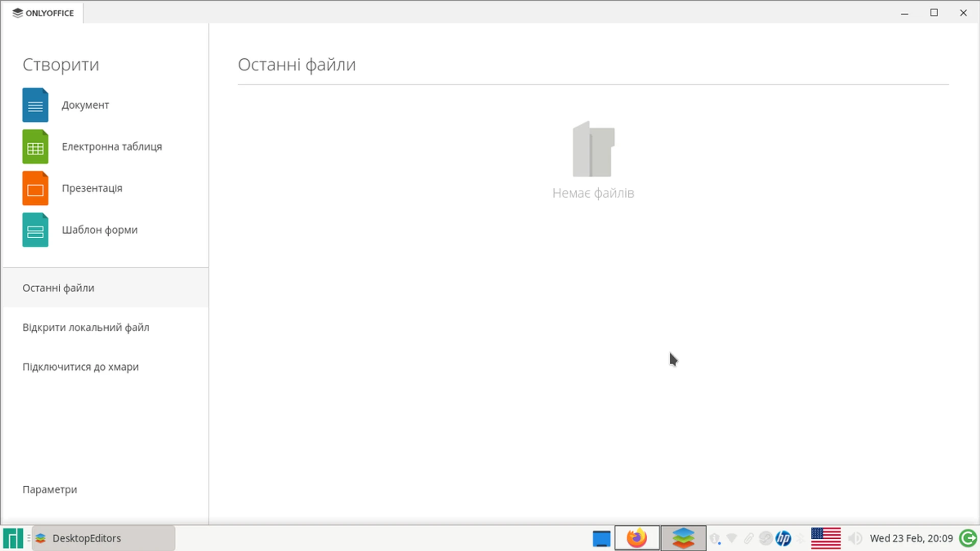
Task: Click the Steam tray icon
Action: point(766,538)
